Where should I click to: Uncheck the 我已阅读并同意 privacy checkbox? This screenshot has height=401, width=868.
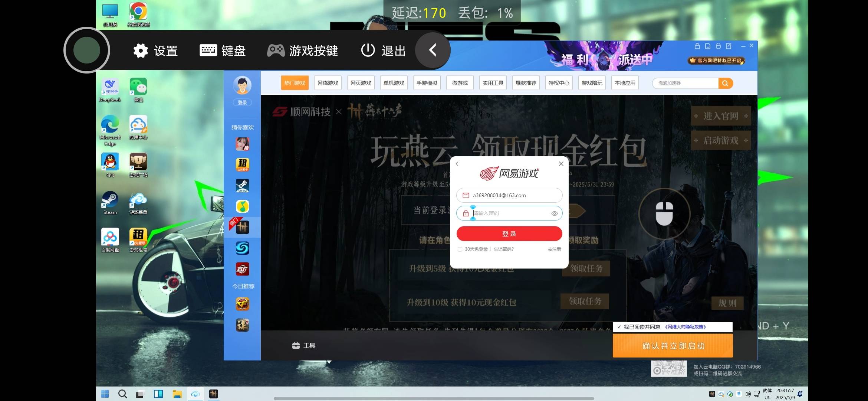(619, 327)
